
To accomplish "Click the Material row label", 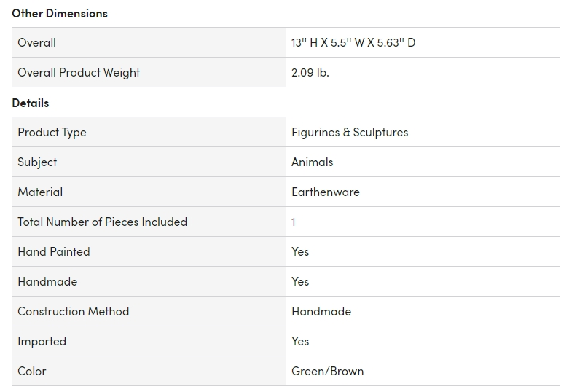I will point(40,192).
